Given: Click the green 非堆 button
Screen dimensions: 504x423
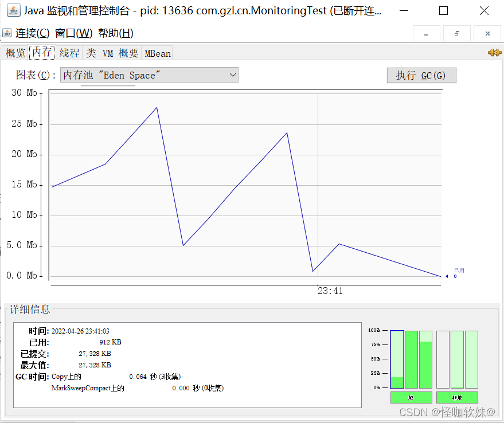Looking at the screenshot, I should click(458, 398).
